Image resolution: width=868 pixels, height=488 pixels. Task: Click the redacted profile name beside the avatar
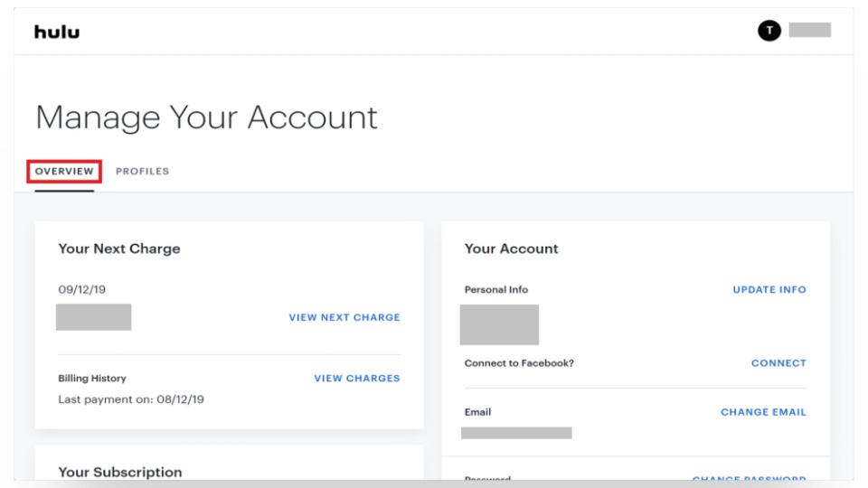click(809, 30)
